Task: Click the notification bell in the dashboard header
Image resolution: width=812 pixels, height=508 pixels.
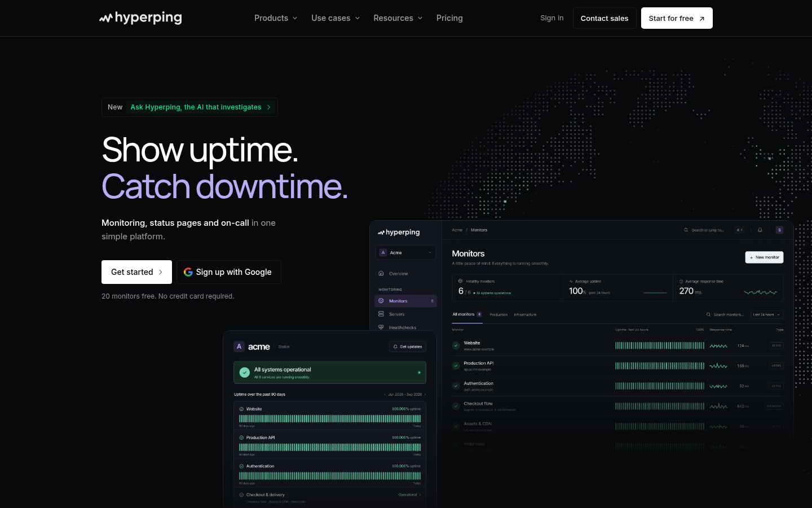Action: (760, 230)
